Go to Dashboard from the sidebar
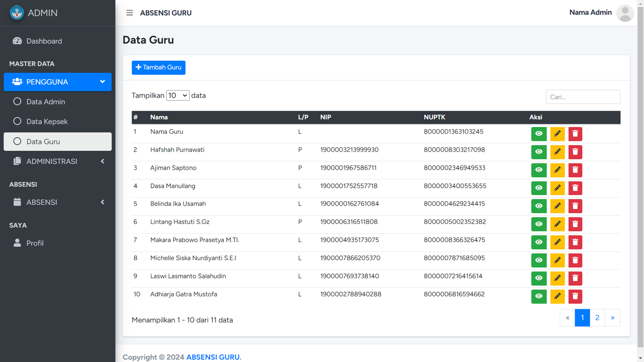The width and height of the screenshot is (644, 362). [44, 41]
